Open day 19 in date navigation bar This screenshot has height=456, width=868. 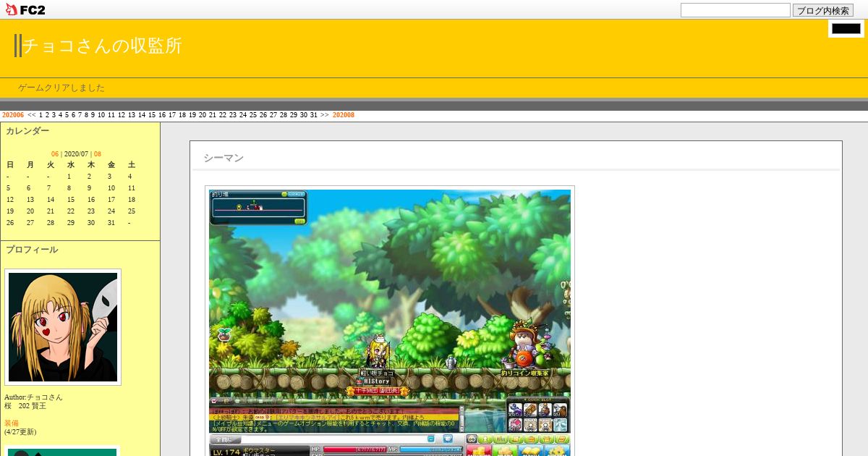[192, 115]
